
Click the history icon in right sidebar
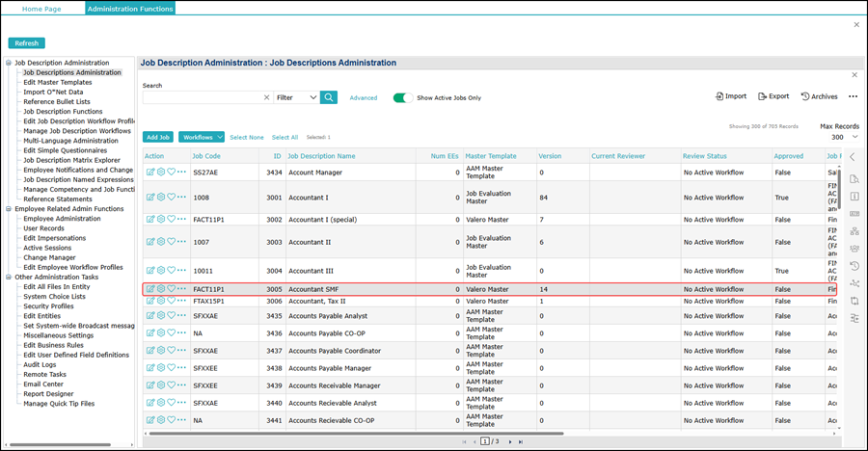tap(854, 266)
